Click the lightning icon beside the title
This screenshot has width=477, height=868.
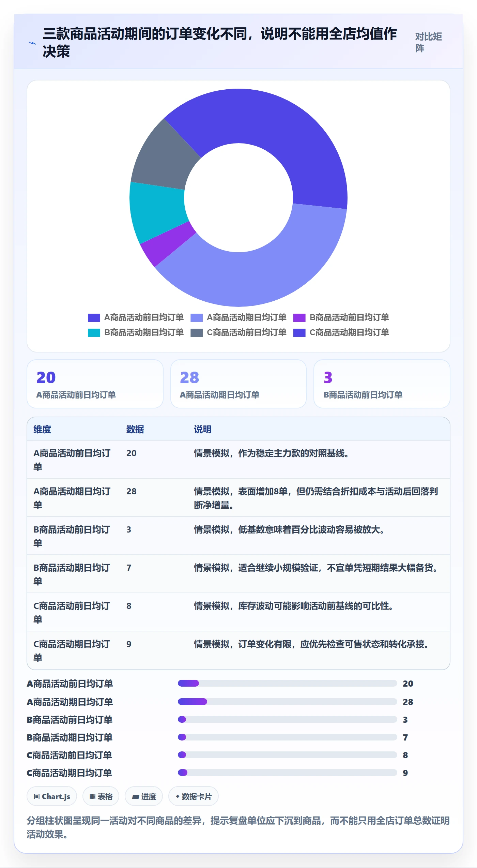[x=32, y=43]
